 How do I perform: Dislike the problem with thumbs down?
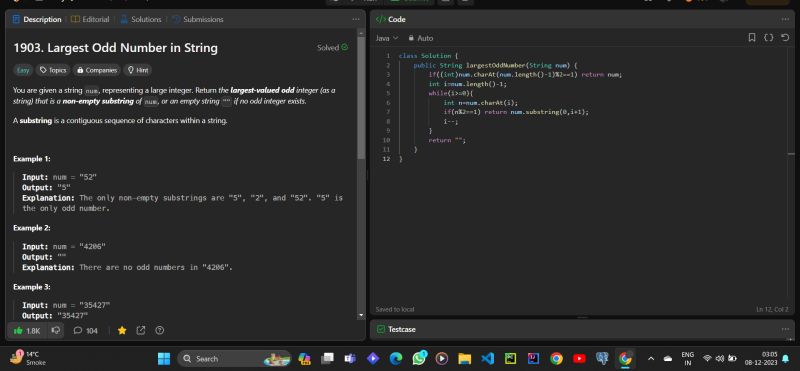(x=56, y=331)
